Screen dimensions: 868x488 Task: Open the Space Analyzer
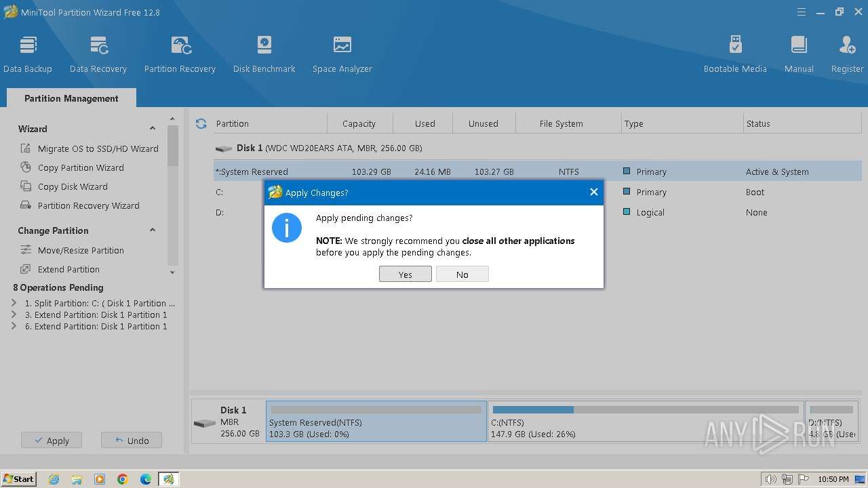click(x=342, y=54)
